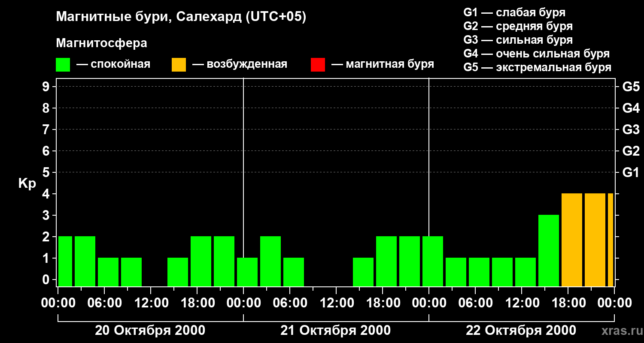
Task: Click the 12:00 time label of 22 October
Action: coord(522,303)
